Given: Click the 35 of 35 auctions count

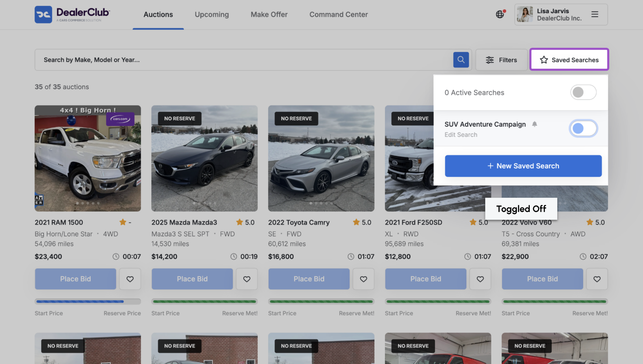Looking at the screenshot, I should (62, 87).
